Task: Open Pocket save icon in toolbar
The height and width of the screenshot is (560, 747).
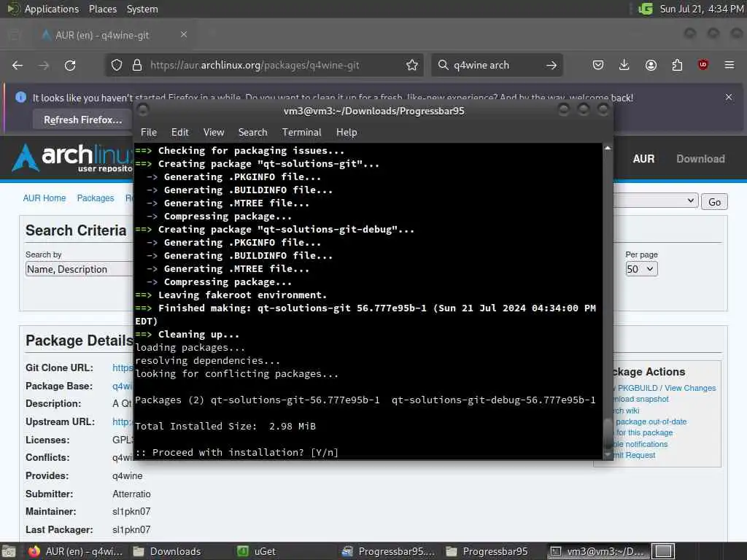Action: pyautogui.click(x=598, y=65)
